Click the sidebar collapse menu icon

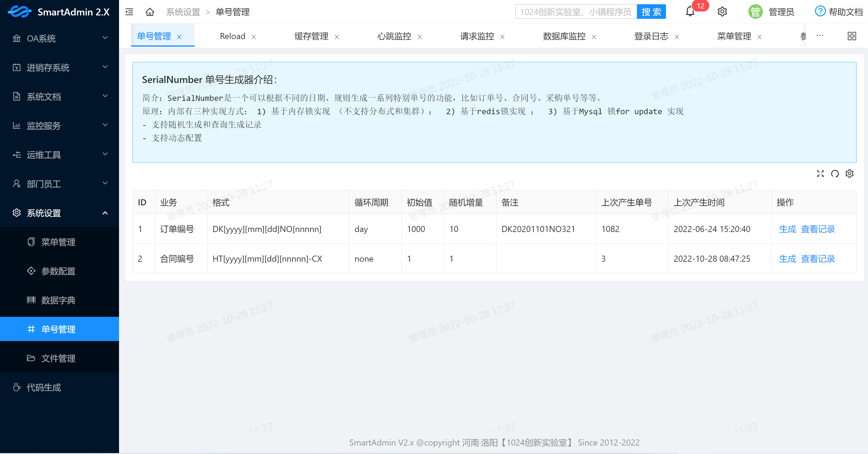click(129, 12)
